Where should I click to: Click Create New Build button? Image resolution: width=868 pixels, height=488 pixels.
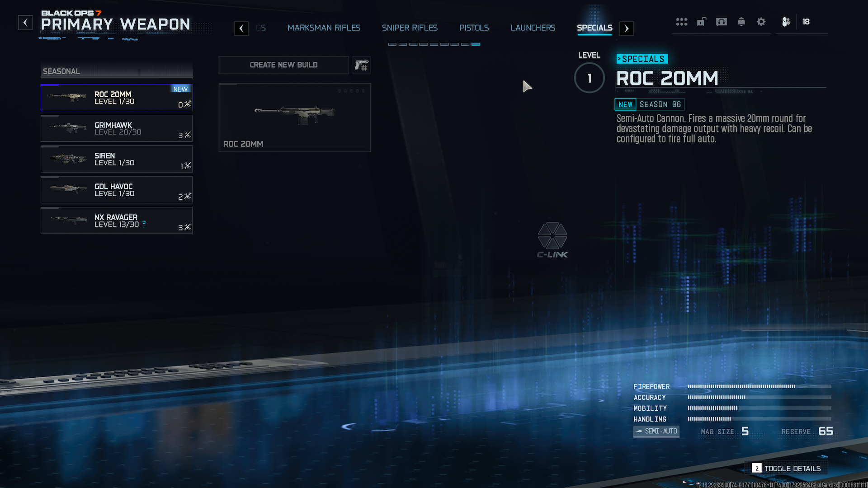pos(284,65)
